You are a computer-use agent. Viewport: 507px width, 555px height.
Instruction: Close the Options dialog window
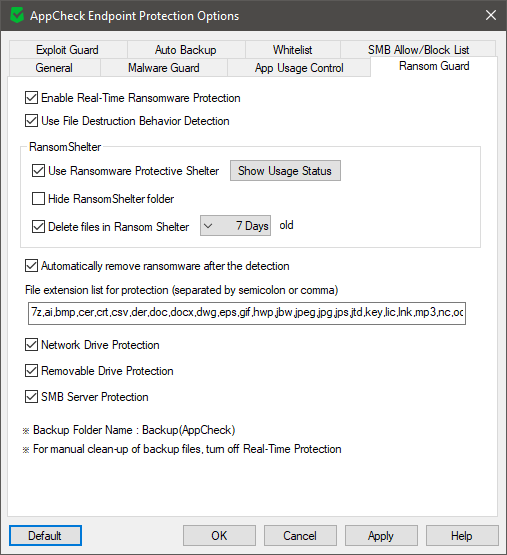491,15
